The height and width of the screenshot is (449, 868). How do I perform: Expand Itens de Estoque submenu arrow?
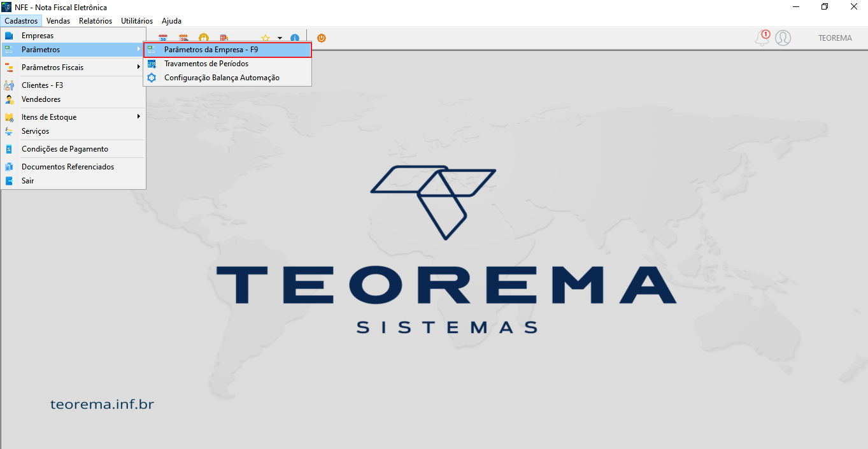(x=138, y=117)
